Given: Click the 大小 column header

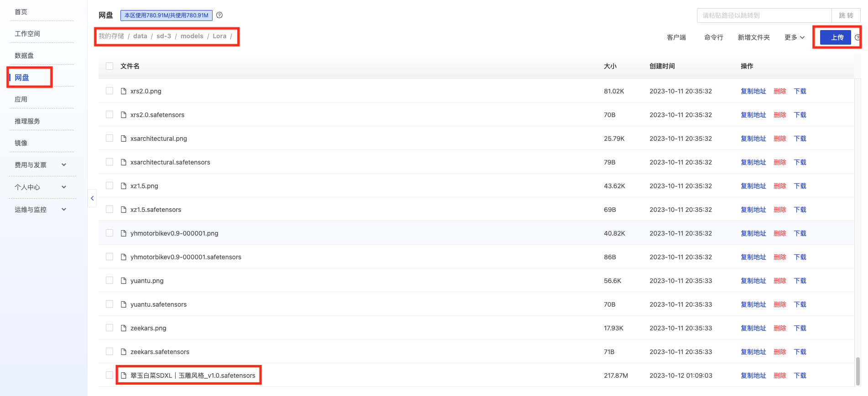Looking at the screenshot, I should pos(610,66).
